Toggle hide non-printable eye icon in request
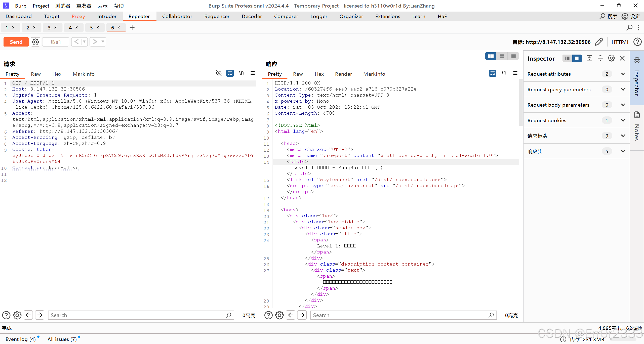The height and width of the screenshot is (344, 644). coord(219,73)
